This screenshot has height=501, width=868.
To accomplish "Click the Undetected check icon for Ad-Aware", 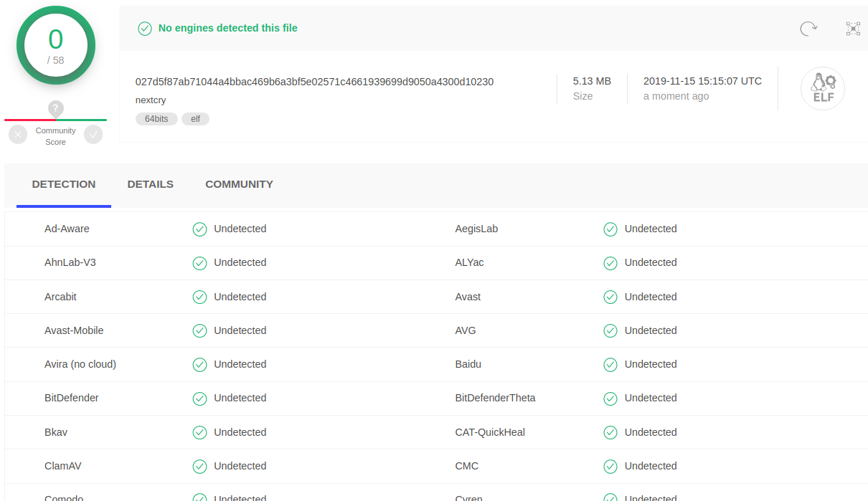I will [199, 229].
